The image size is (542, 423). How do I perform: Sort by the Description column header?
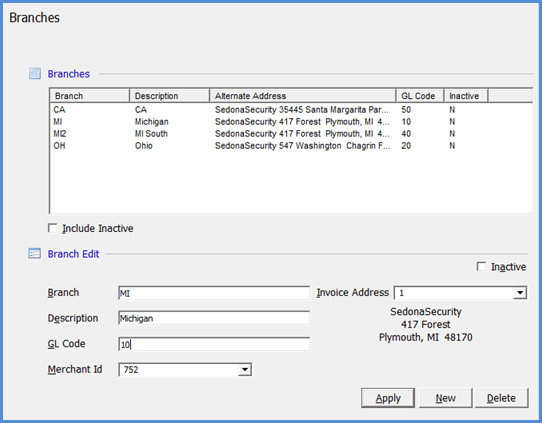tap(169, 96)
